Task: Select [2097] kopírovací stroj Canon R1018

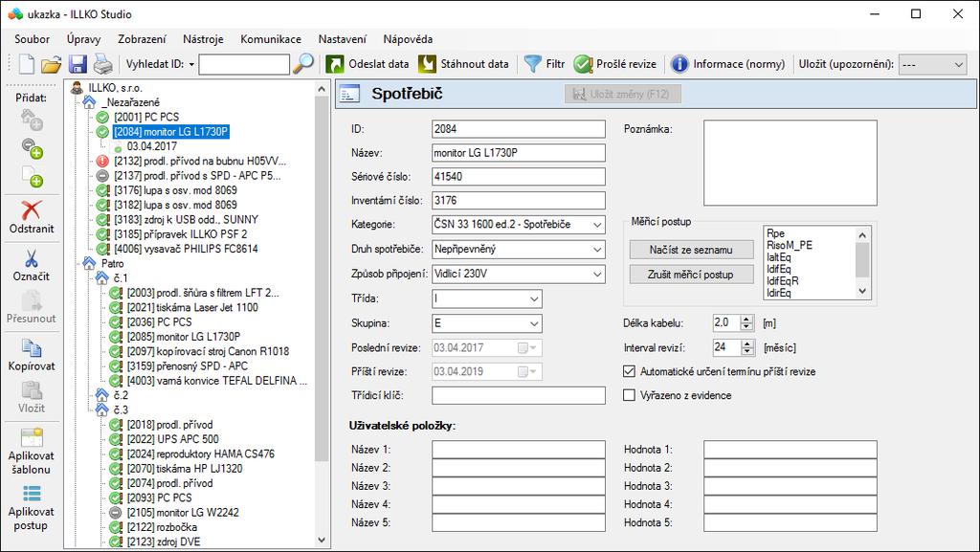Action: 208,351
